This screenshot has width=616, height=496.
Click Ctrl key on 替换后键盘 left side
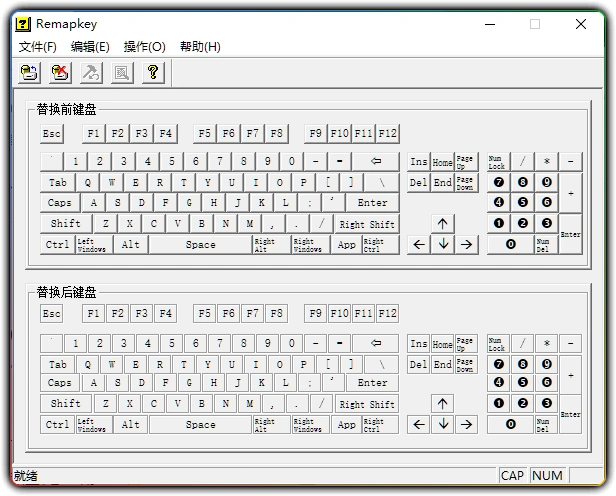pyautogui.click(x=57, y=425)
